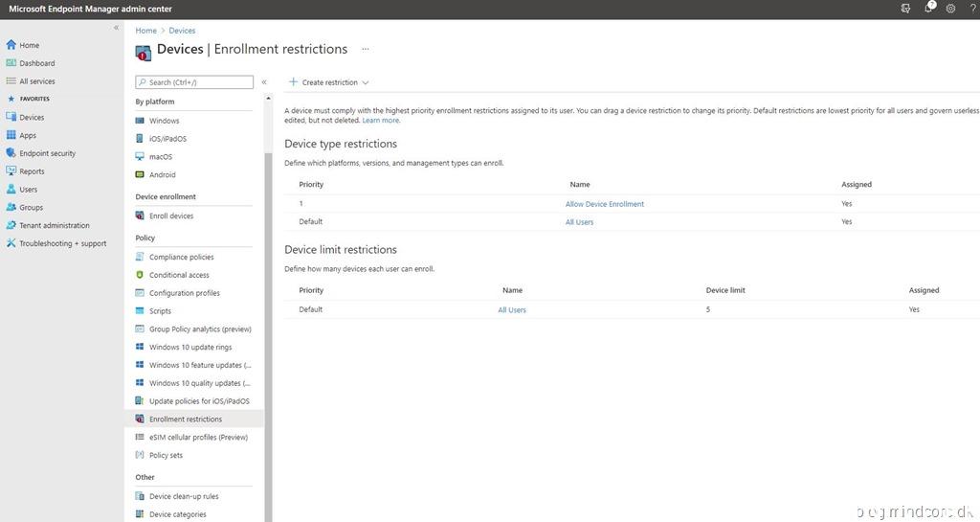Screen dimensions: 980x522
Task: Click the Learn more link
Action: click(381, 121)
